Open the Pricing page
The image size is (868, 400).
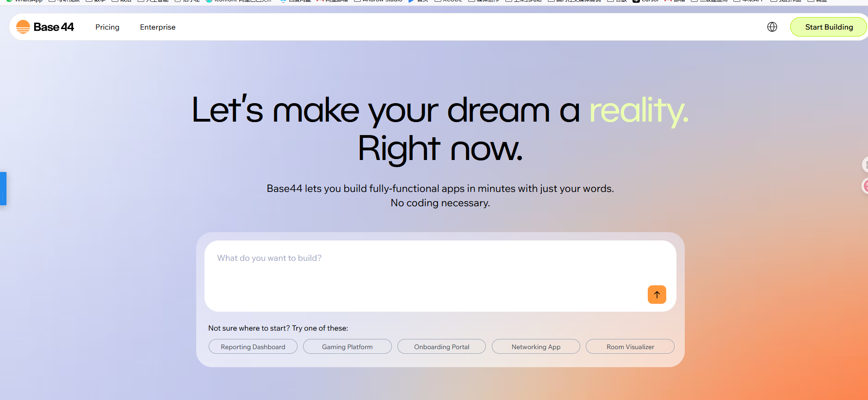pos(107,27)
